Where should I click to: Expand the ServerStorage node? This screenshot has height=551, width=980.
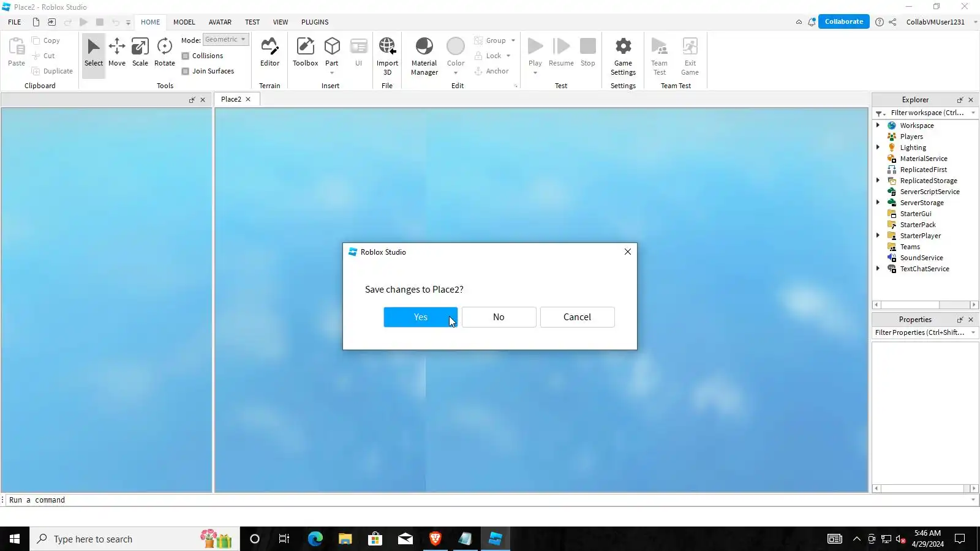pyautogui.click(x=878, y=203)
